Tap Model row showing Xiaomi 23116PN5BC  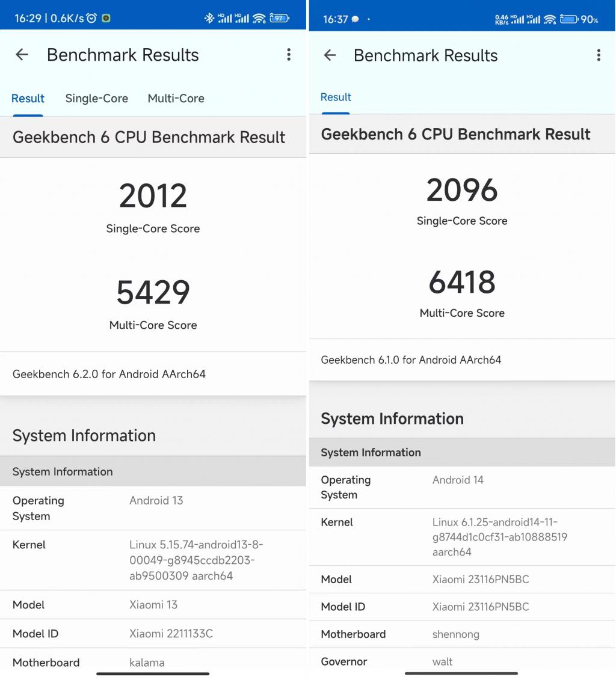(462, 580)
